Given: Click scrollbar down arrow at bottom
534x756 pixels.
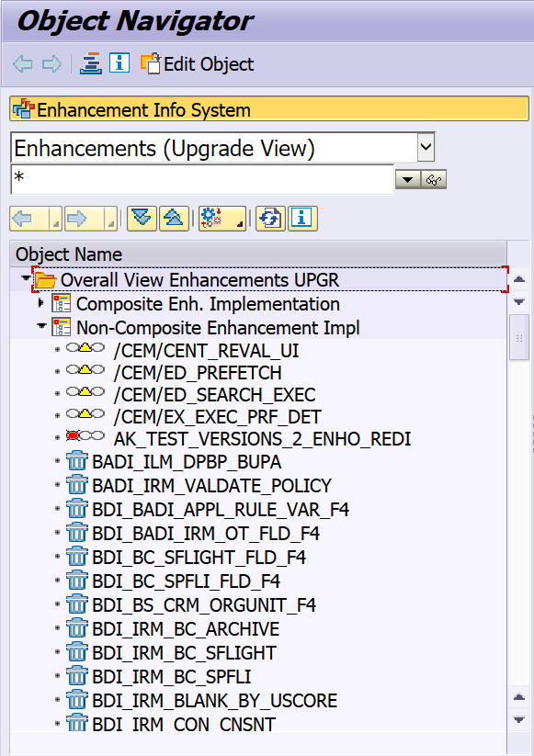Looking at the screenshot, I should [x=519, y=720].
